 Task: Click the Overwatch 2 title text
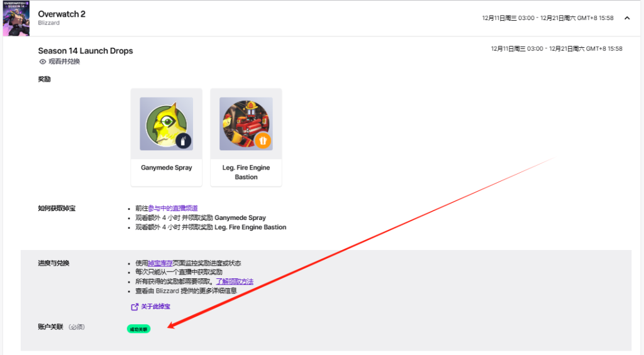click(62, 14)
